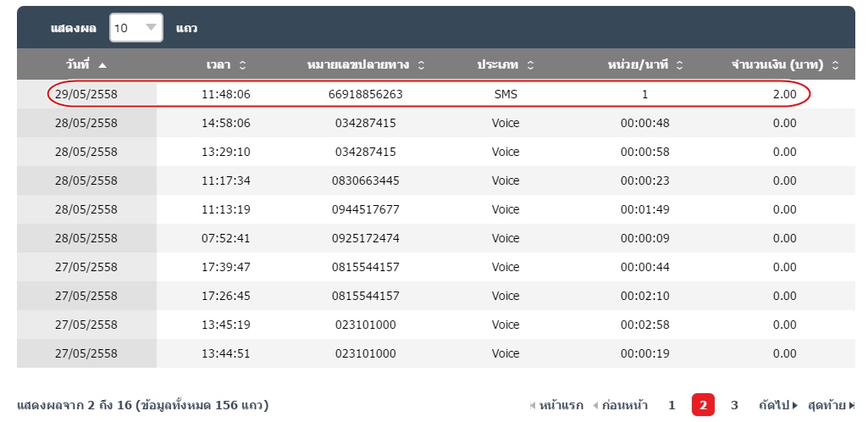868x422 pixels.
Task: Jump to สุดท้าย last page
Action: point(831,405)
